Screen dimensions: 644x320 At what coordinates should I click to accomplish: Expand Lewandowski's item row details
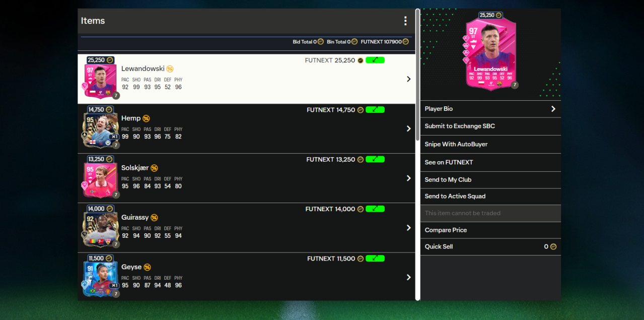(408, 79)
